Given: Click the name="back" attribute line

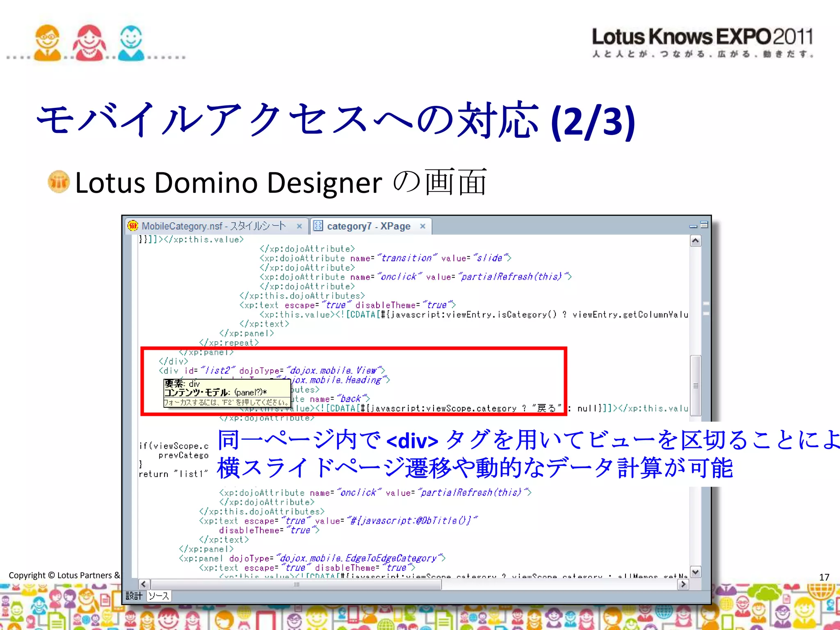Looking at the screenshot, I should pos(331,399).
